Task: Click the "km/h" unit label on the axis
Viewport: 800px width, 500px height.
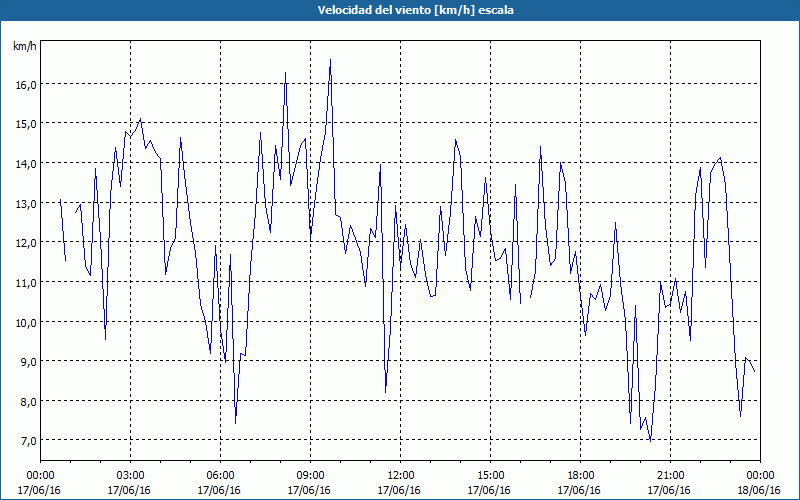Action: tap(25, 46)
